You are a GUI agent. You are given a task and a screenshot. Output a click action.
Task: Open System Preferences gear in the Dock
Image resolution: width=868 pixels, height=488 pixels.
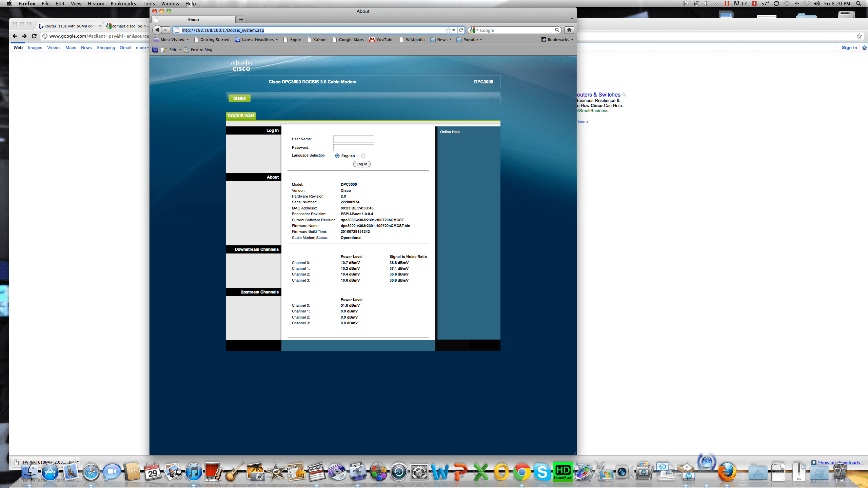tap(419, 472)
